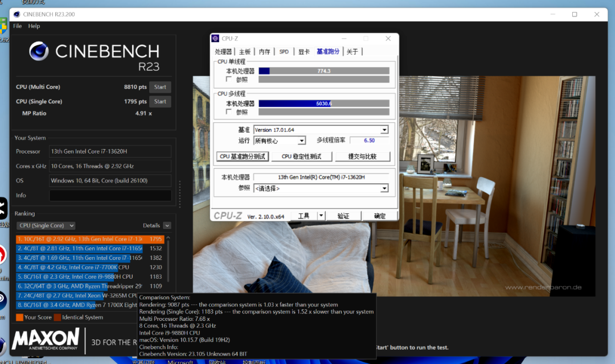Select the Core i9-9880H ranking row
615x364 pixels.
pyautogui.click(x=90, y=276)
